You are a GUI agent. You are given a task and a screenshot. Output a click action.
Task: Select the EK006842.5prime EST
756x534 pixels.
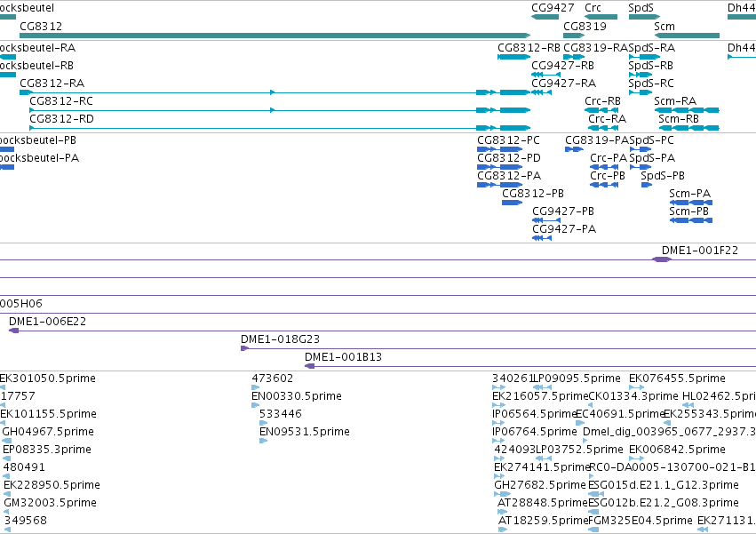pos(678,450)
